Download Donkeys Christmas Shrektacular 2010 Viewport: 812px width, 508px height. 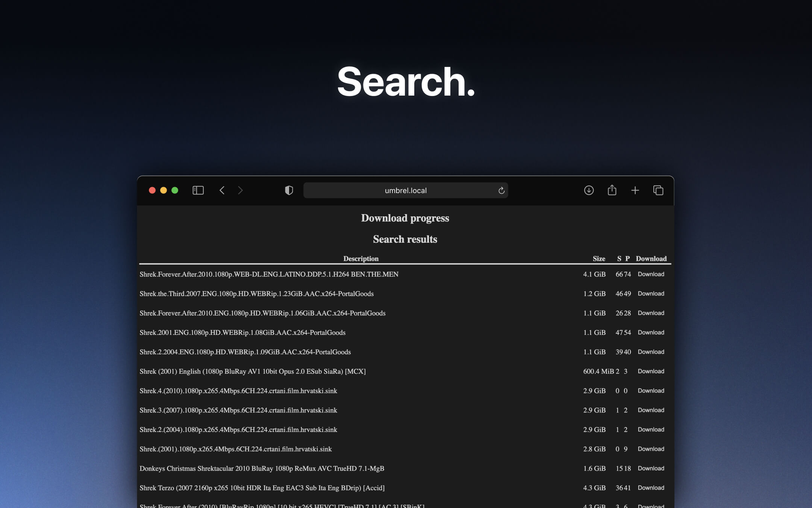pos(651,468)
